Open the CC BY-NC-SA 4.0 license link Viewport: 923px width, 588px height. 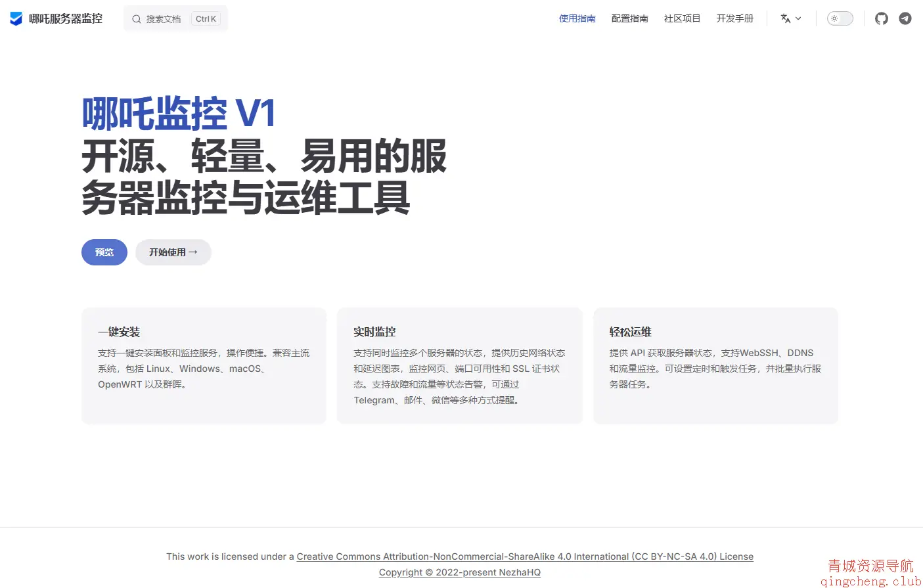click(x=526, y=556)
